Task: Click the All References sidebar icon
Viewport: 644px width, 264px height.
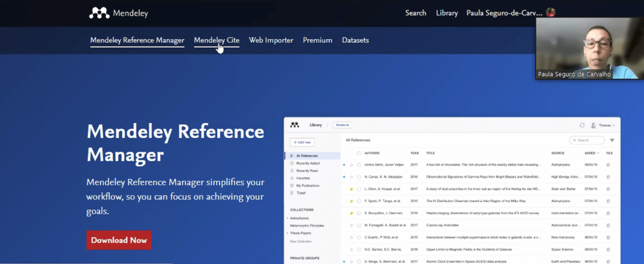Action: (292, 156)
